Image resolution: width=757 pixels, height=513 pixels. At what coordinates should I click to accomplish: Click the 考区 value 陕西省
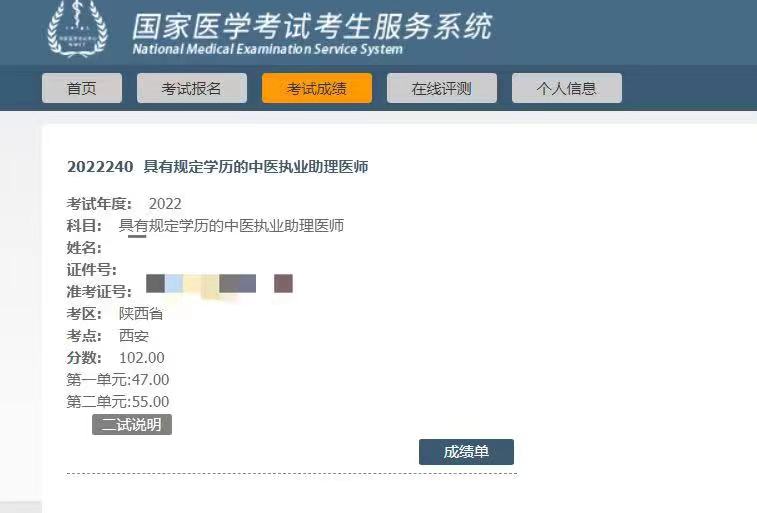tap(141, 314)
